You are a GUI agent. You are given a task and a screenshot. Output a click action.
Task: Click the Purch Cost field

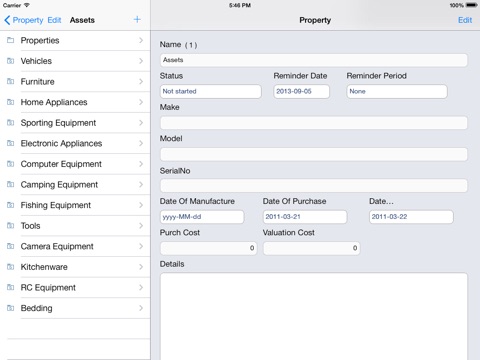209,248
